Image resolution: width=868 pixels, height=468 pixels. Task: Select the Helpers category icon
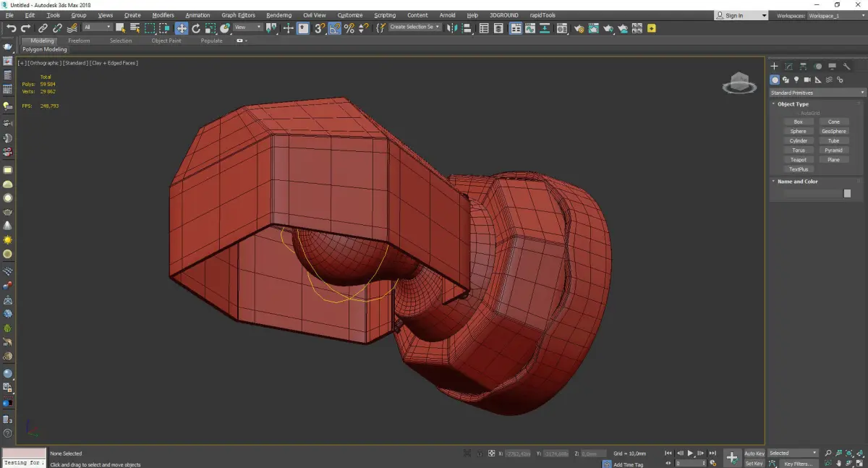point(818,80)
